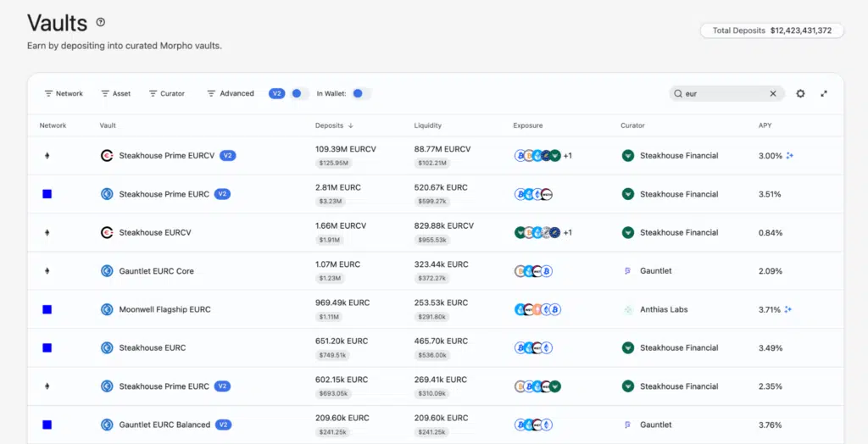Open Steakhouse Prime EURCV vault
The width and height of the screenshot is (868, 444).
tap(167, 156)
